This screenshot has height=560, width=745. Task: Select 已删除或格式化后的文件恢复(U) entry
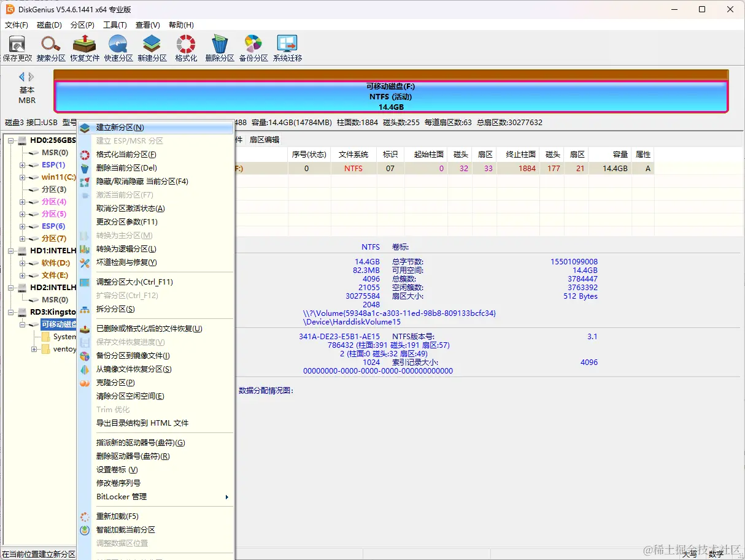coord(155,329)
